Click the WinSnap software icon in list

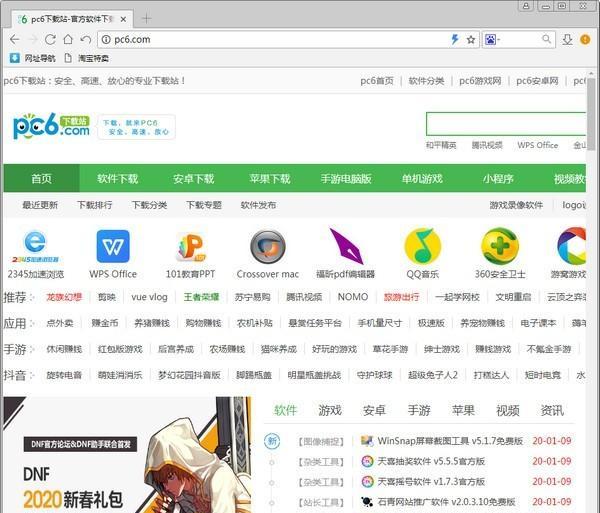coord(367,441)
